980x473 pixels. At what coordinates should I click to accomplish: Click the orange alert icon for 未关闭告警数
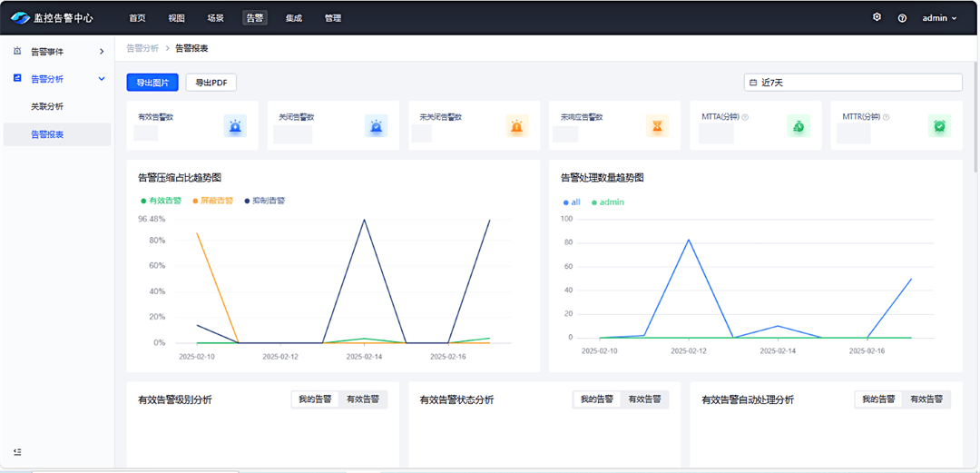[517, 126]
